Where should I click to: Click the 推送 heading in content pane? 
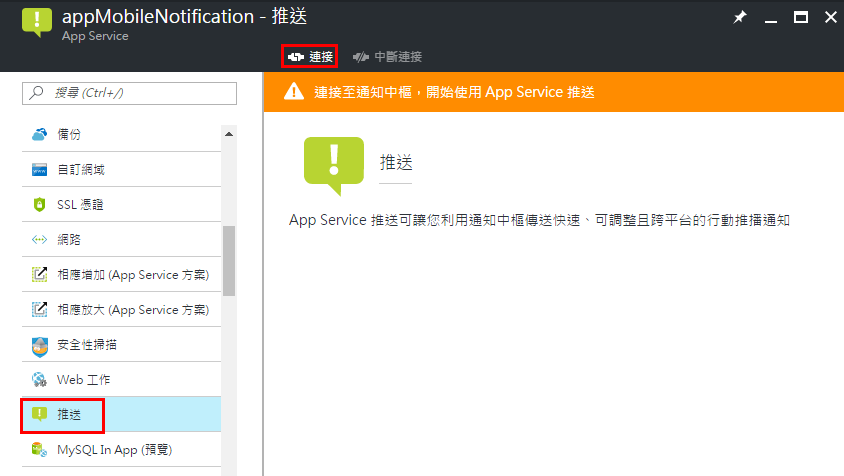pyautogui.click(x=396, y=162)
